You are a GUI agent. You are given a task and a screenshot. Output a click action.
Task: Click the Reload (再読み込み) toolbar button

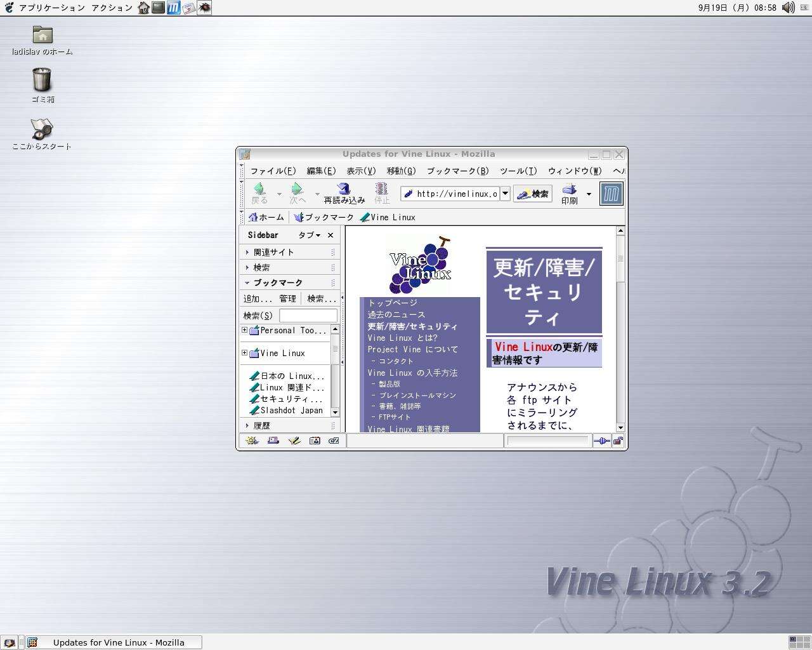[344, 194]
